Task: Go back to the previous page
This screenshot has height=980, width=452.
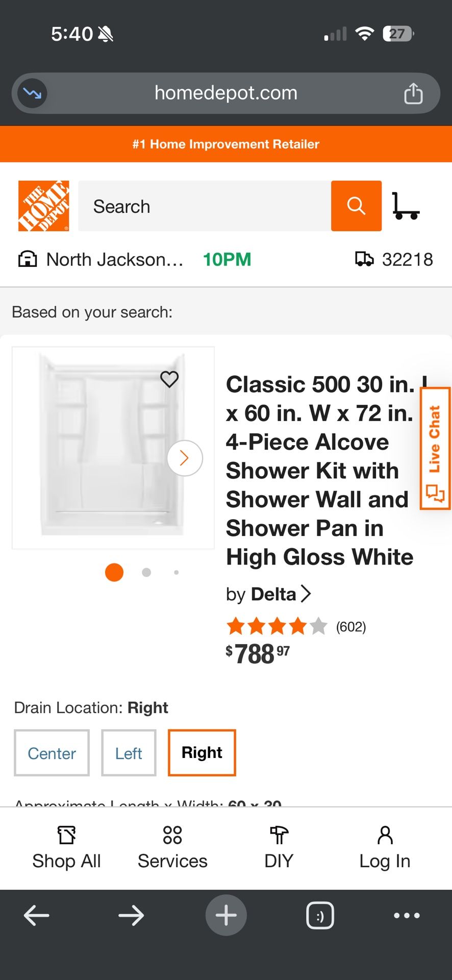Action: [x=37, y=915]
